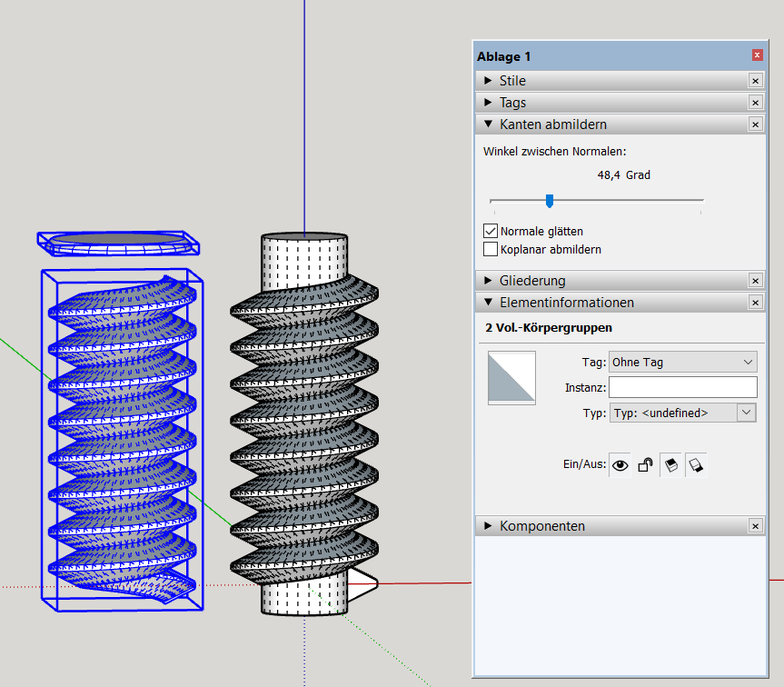Uncheck the Normale glätten checkbox
This screenshot has height=687, width=784.
coord(491,232)
